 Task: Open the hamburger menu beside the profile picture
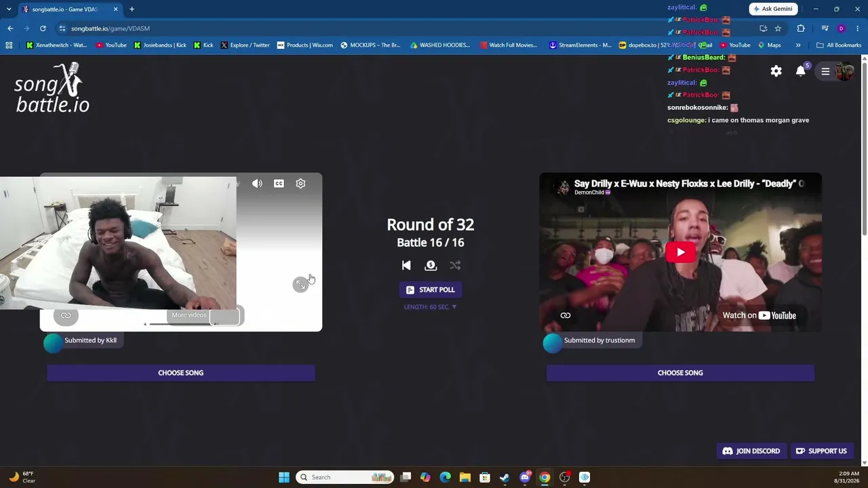tap(825, 71)
